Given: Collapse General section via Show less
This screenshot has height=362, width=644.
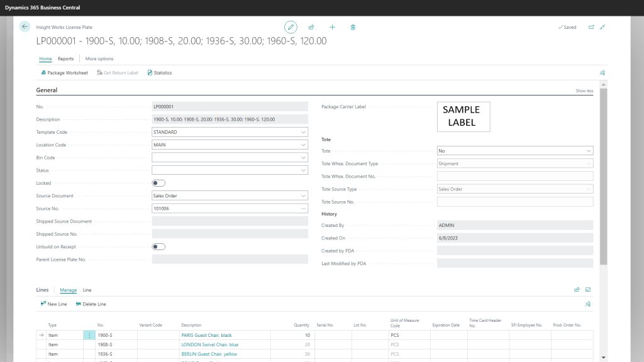Looking at the screenshot, I should (585, 90).
